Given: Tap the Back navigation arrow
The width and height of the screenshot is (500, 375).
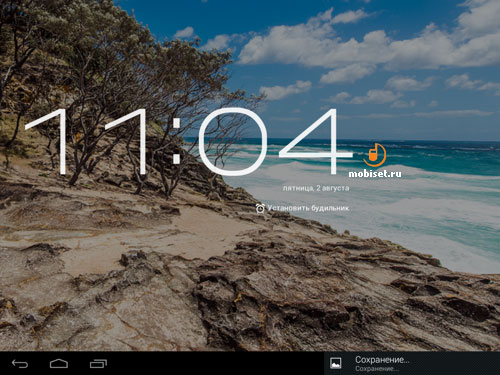Looking at the screenshot, I should tap(20, 364).
